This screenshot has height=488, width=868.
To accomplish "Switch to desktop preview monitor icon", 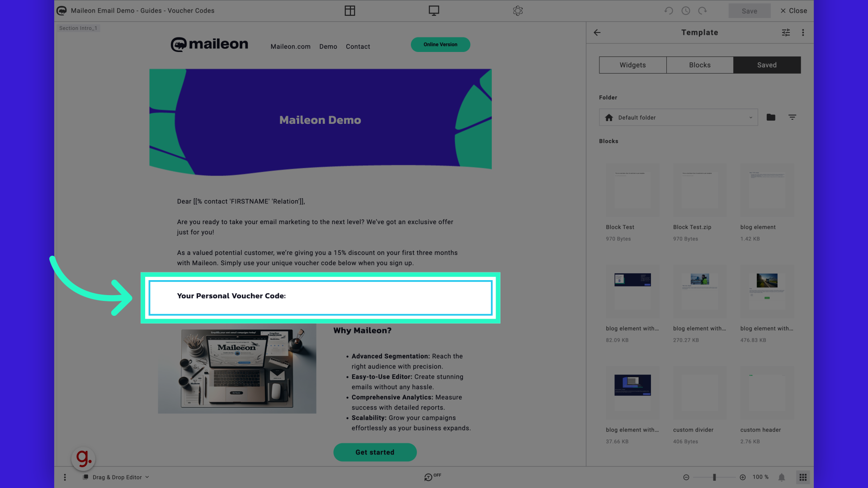I will 434,11.
